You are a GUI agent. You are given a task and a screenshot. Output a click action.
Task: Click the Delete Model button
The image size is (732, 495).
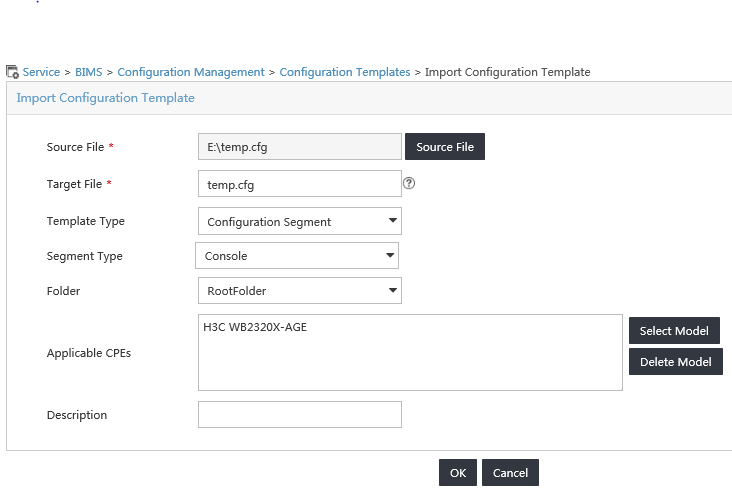pos(676,361)
